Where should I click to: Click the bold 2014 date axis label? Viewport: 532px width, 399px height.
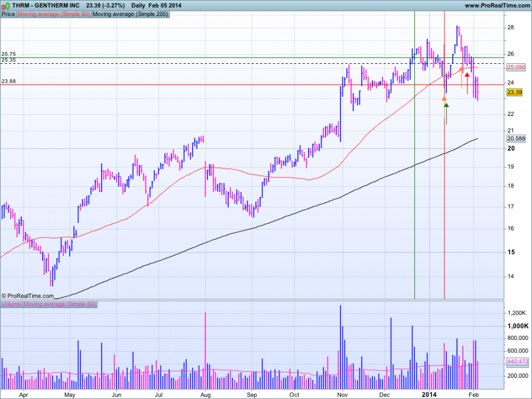(429, 394)
